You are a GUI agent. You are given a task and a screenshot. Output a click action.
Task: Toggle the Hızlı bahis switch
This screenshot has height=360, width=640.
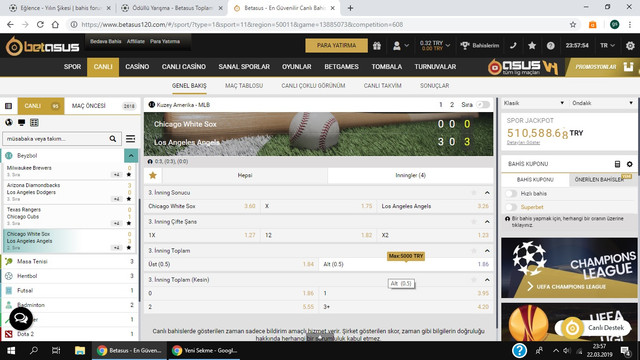pyautogui.click(x=511, y=193)
